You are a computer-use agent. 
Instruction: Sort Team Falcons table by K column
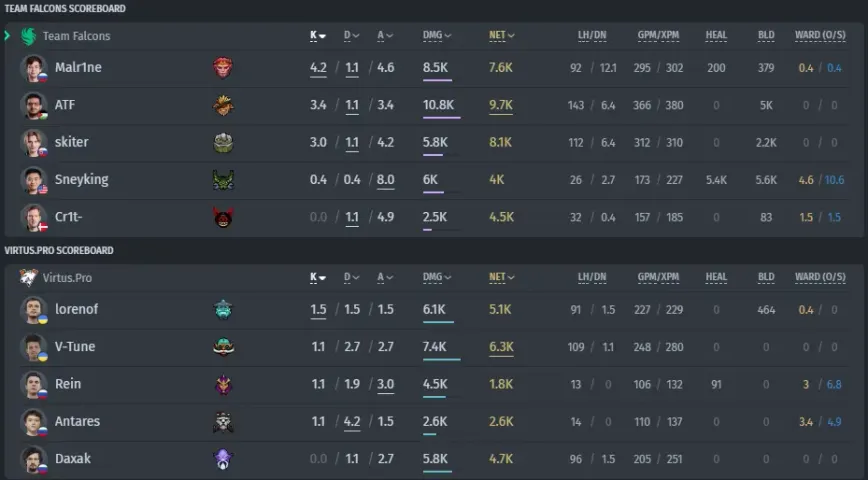pyautogui.click(x=318, y=35)
